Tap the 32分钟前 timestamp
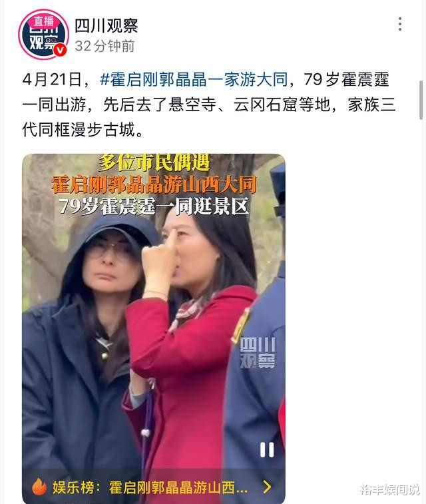 (x=105, y=47)
